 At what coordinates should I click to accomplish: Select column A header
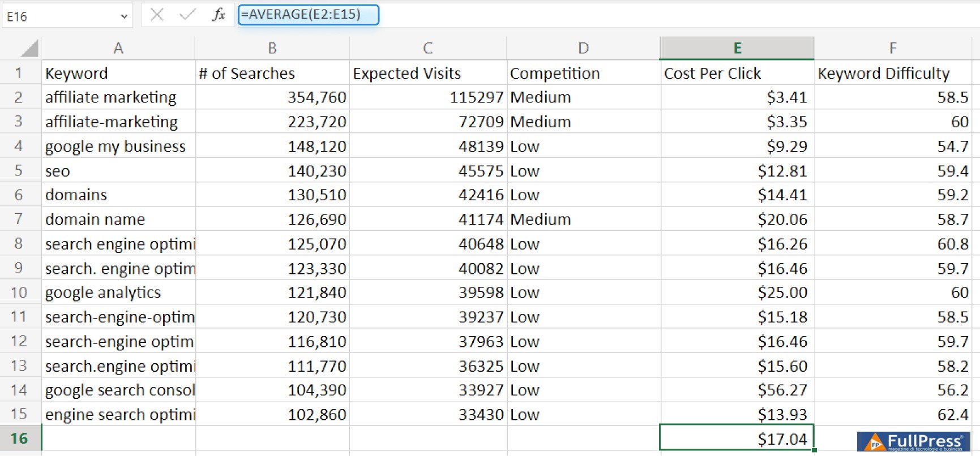point(118,48)
